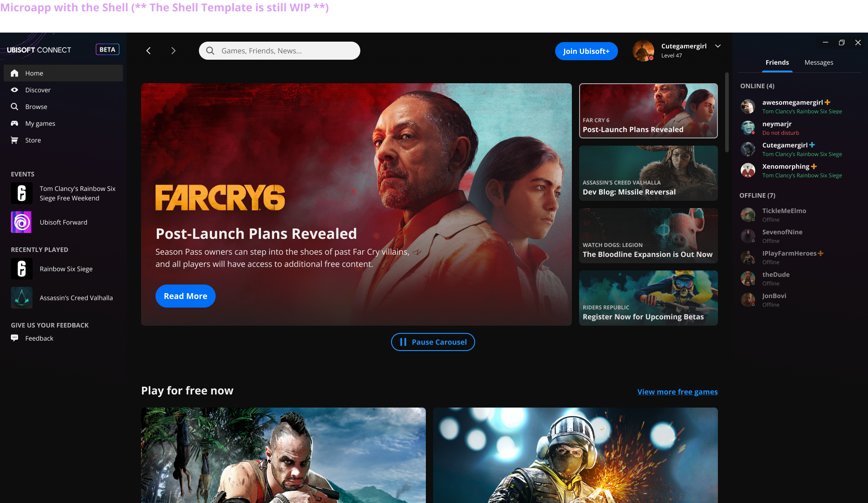
Task: Switch to the Messages tab
Action: (820, 62)
